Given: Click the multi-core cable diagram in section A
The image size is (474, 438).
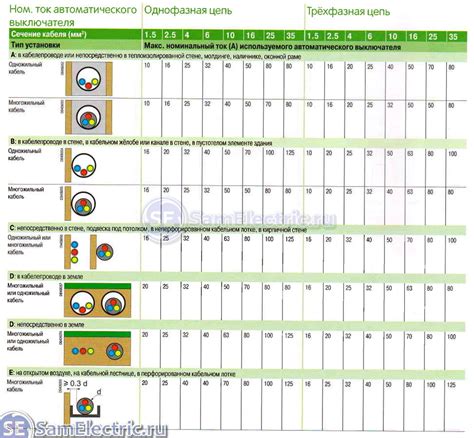Looking at the screenshot, I should [89, 117].
